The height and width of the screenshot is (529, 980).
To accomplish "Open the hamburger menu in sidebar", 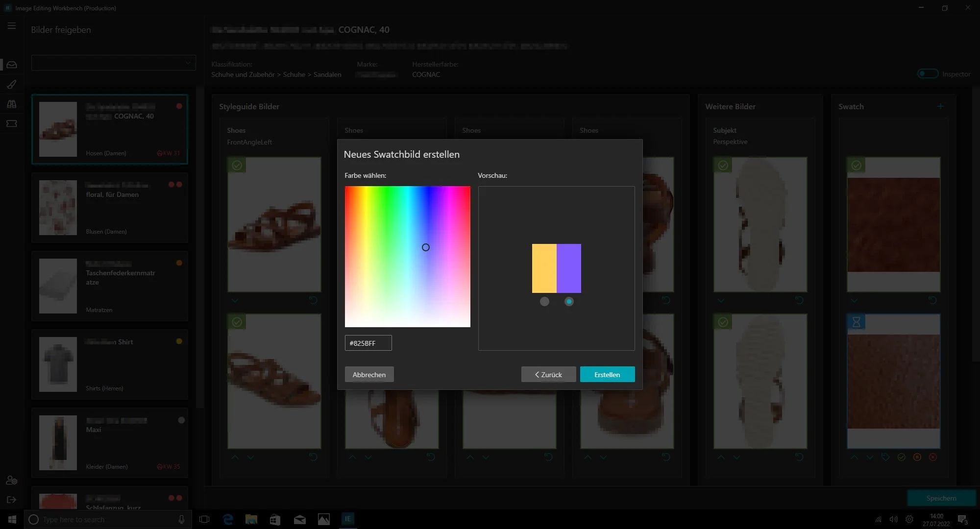I will pyautogui.click(x=12, y=26).
